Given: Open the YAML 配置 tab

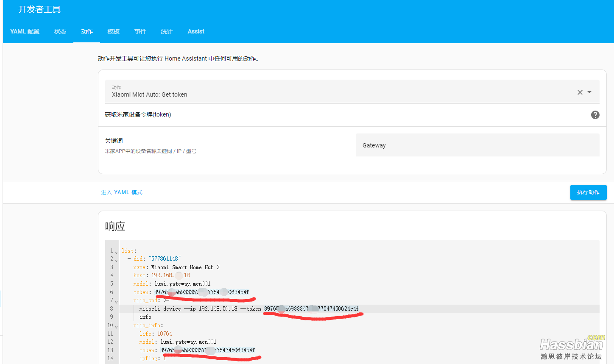Looking at the screenshot, I should pos(25,31).
